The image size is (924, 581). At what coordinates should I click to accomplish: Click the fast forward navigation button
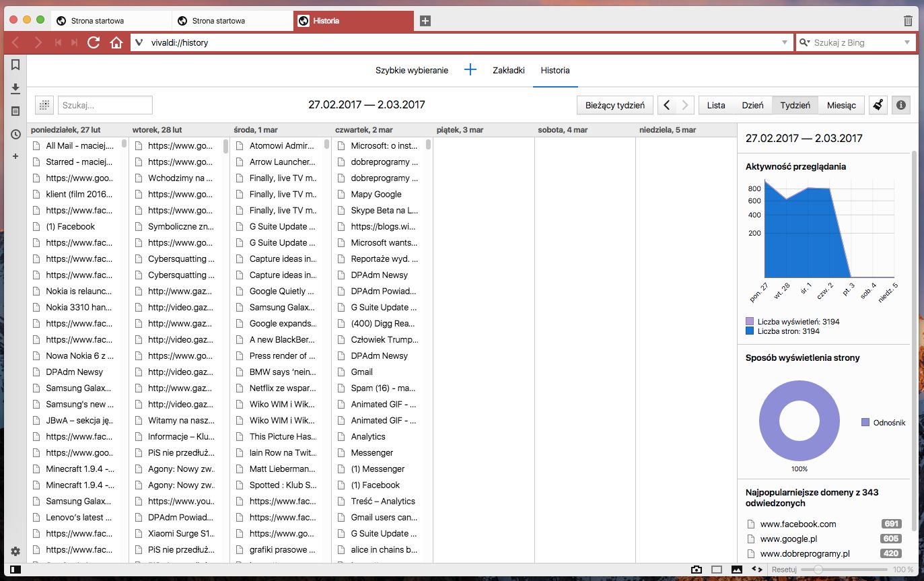[74, 42]
